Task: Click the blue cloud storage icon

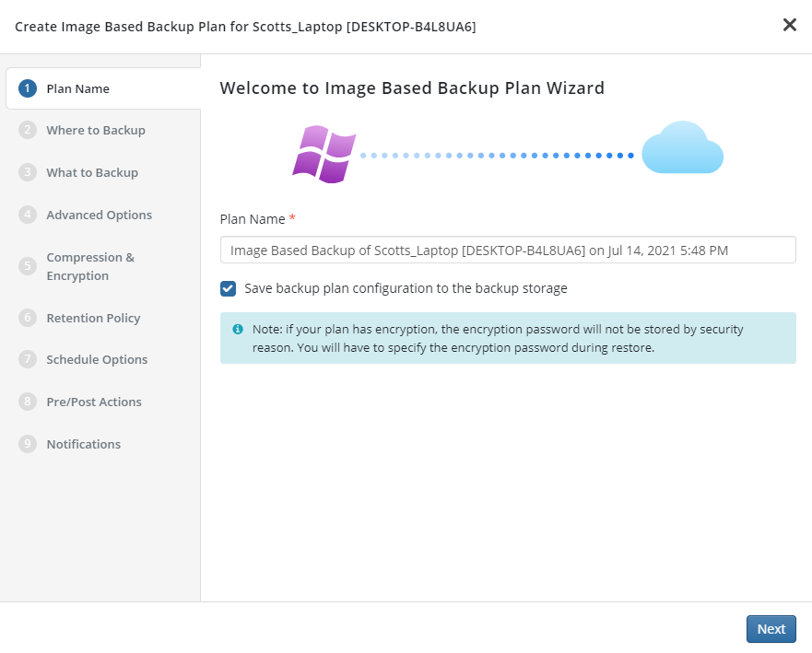Action: (x=682, y=147)
